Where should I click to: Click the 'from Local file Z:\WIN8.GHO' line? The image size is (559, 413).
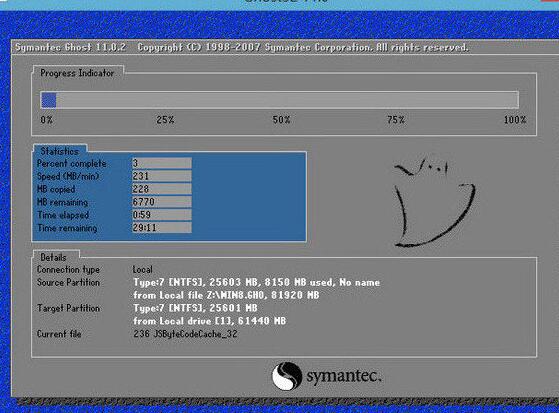(226, 295)
